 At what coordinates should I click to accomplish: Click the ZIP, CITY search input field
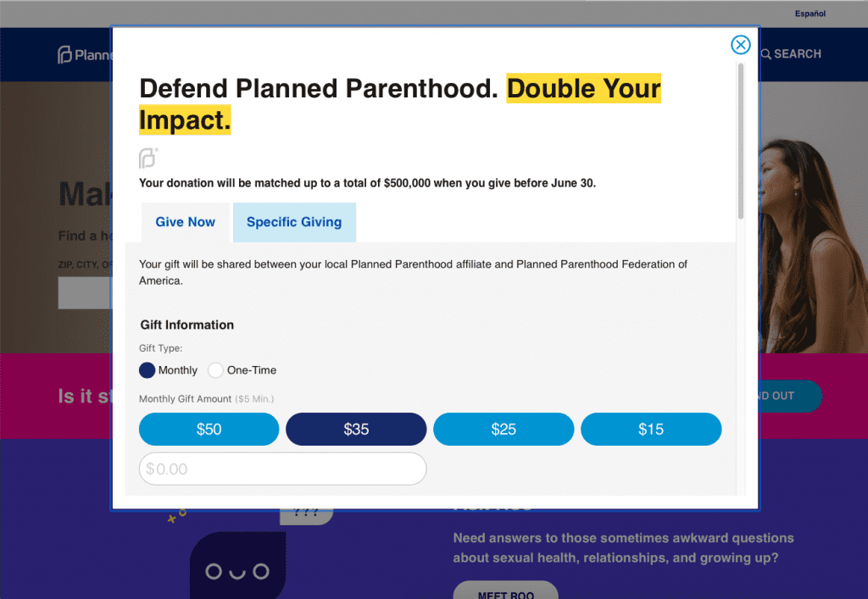83,292
